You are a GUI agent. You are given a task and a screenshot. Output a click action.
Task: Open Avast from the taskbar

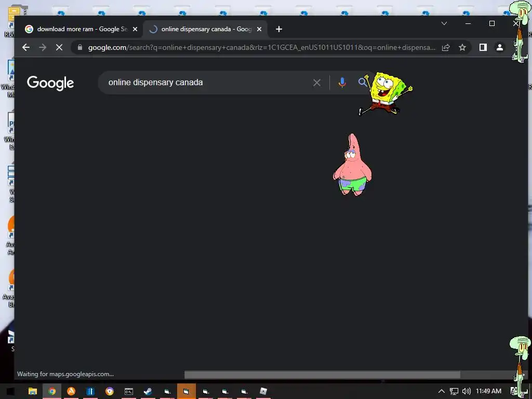pos(71,391)
